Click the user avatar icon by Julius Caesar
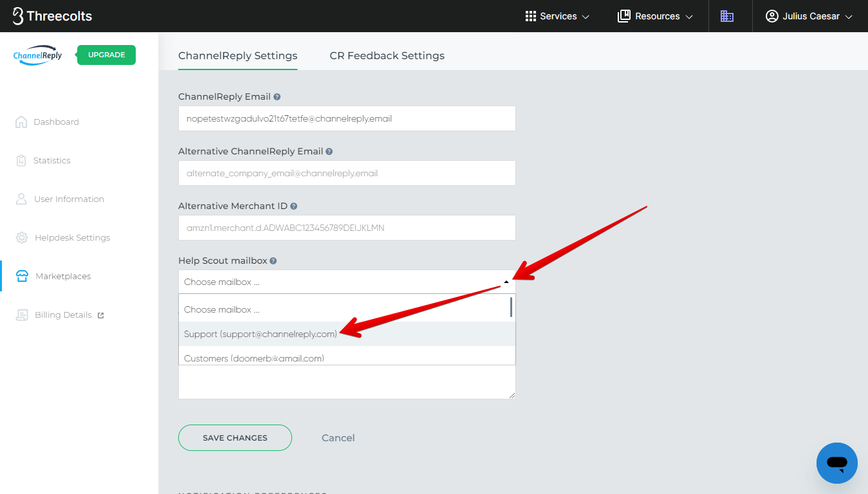Image resolution: width=868 pixels, height=494 pixels. tap(772, 16)
